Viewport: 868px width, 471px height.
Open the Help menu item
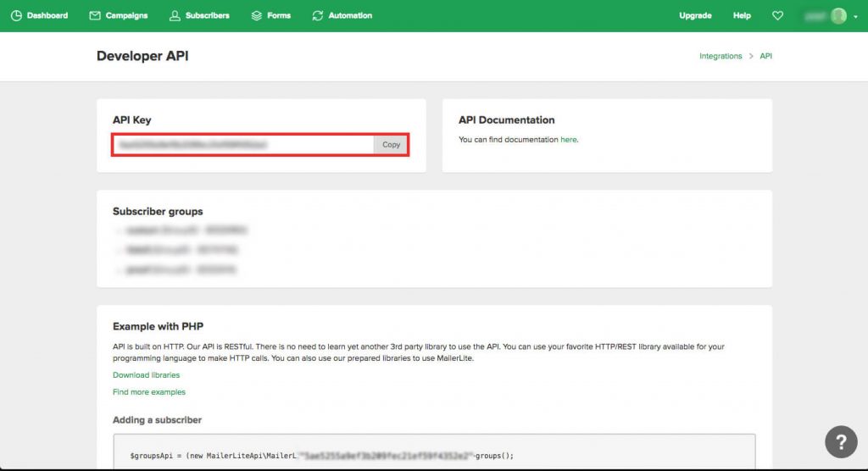[742, 15]
